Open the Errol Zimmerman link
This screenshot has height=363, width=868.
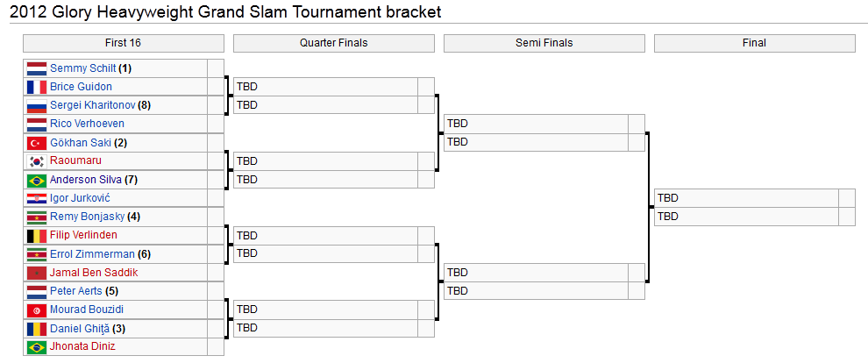click(92, 254)
